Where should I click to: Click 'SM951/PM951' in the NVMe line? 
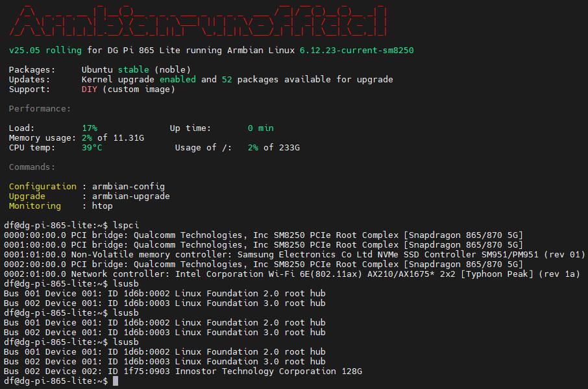(510, 254)
